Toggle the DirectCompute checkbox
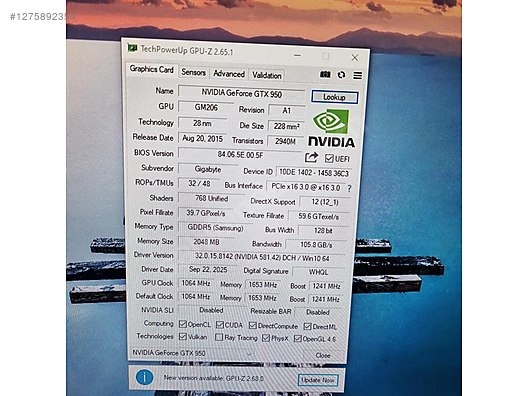 253,326
